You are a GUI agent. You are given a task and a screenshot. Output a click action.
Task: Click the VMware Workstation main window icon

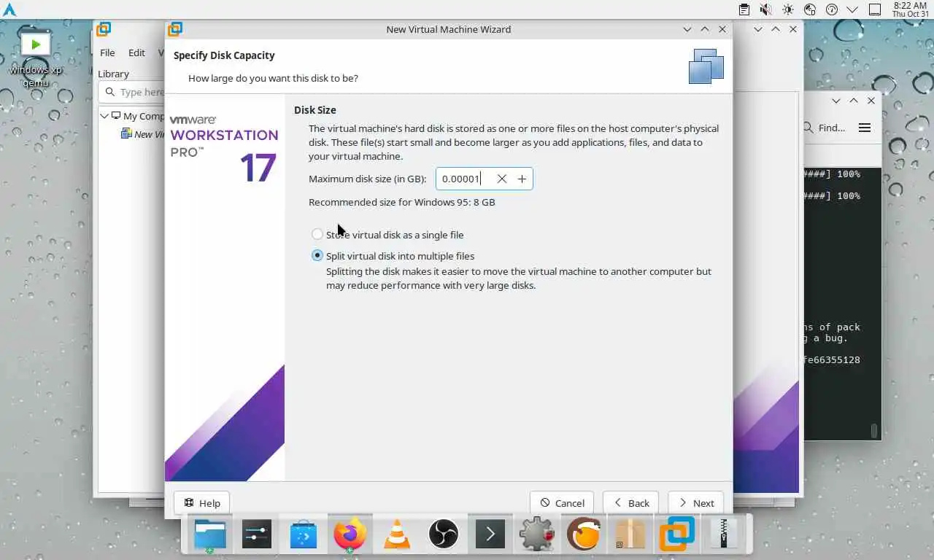click(104, 29)
